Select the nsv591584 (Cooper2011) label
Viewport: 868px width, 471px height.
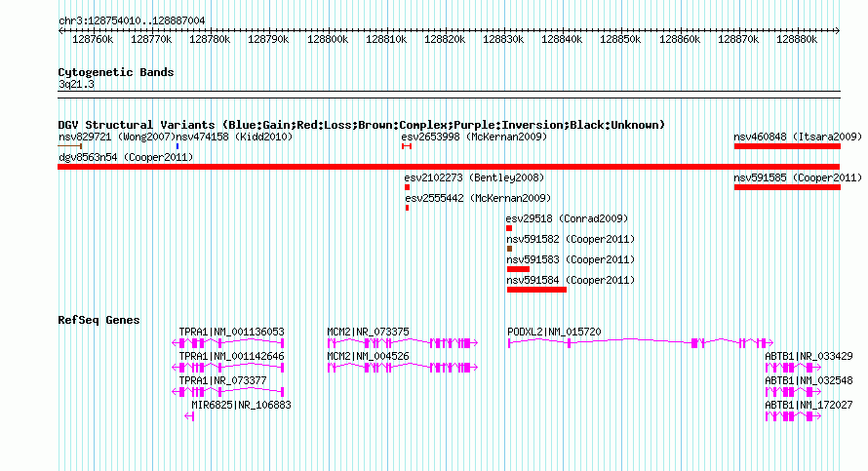tap(571, 280)
